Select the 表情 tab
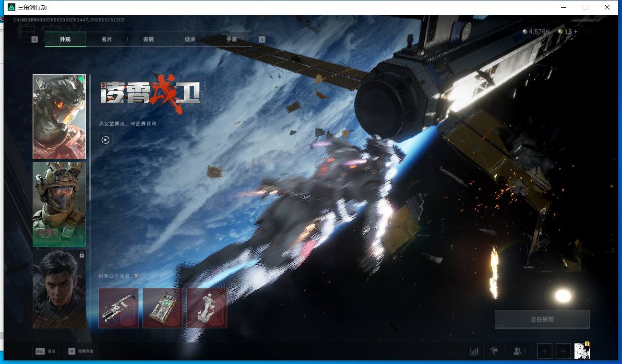 click(148, 39)
